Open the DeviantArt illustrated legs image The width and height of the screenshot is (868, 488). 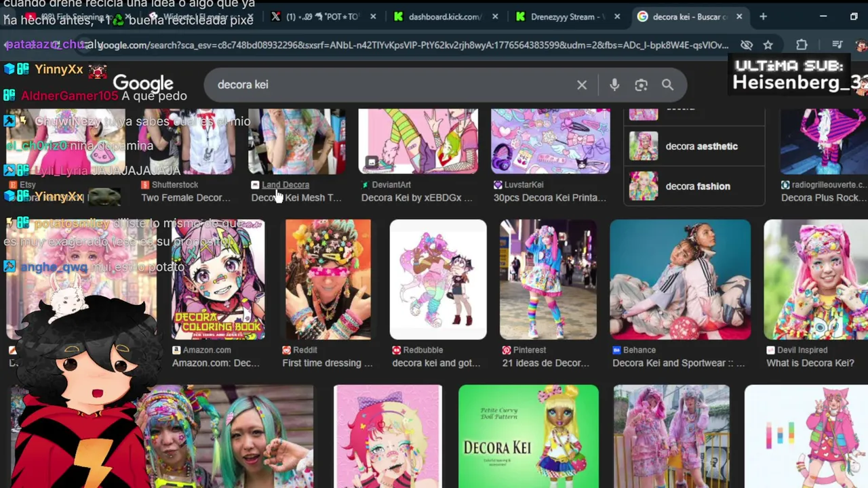(418, 141)
